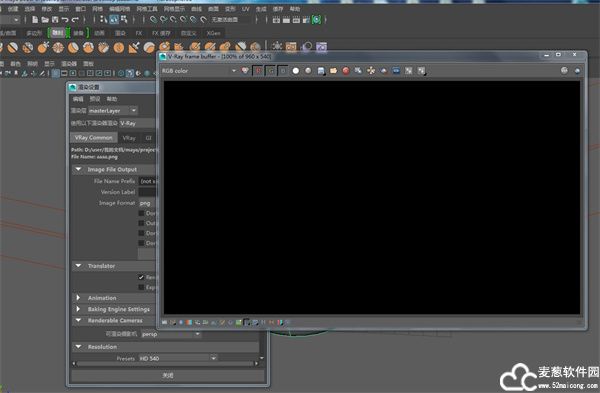Click the IPR render icon
This screenshot has height=393, width=600.
tap(296, 20)
